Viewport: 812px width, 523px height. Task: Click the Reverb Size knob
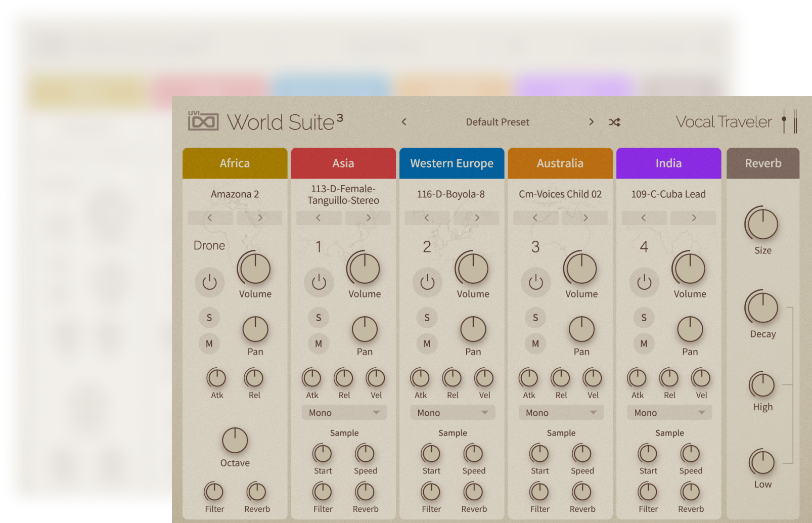762,224
